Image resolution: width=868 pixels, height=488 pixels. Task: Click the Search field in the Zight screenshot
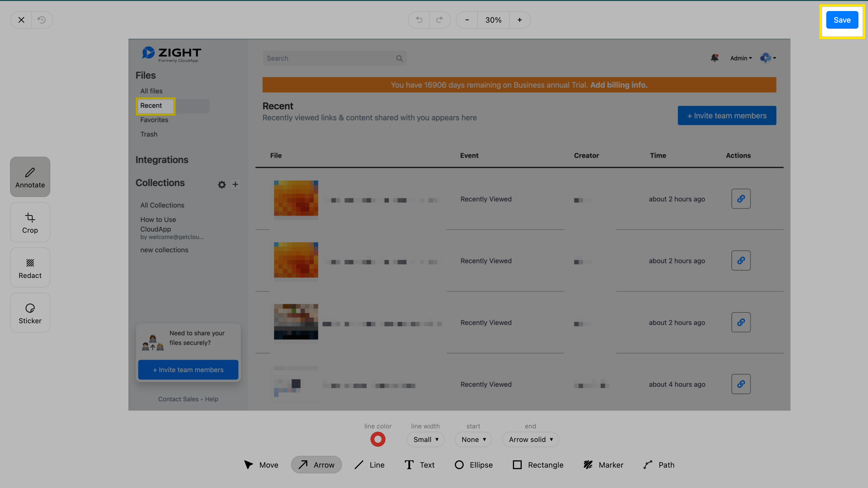[x=334, y=58]
